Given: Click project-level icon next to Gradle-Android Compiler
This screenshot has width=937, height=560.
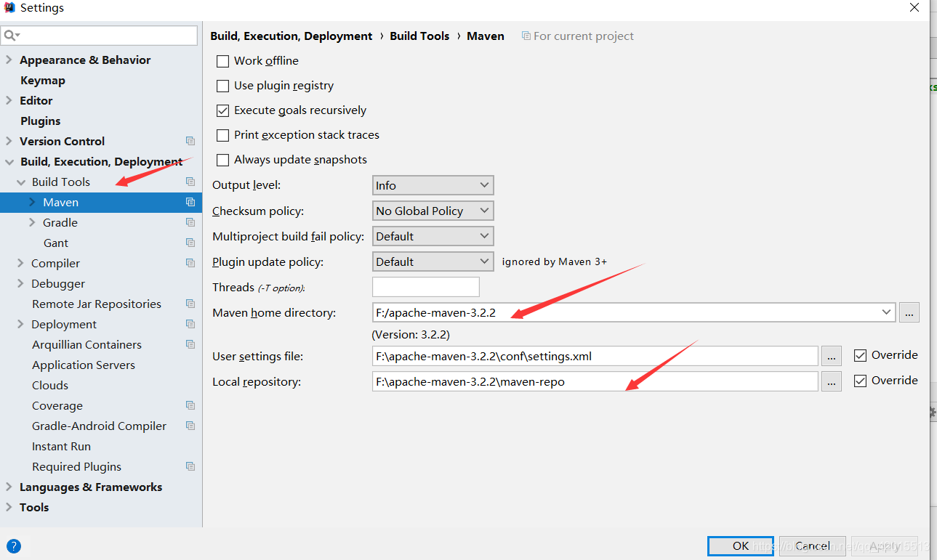Looking at the screenshot, I should [190, 426].
